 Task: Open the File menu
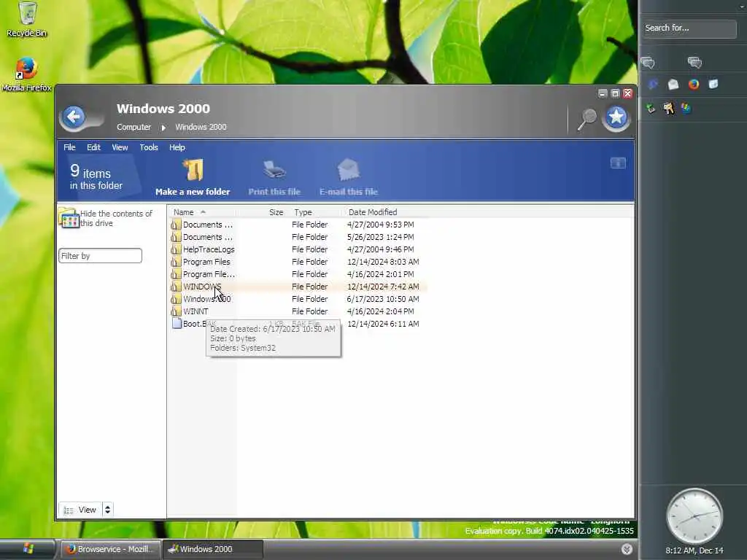(69, 147)
